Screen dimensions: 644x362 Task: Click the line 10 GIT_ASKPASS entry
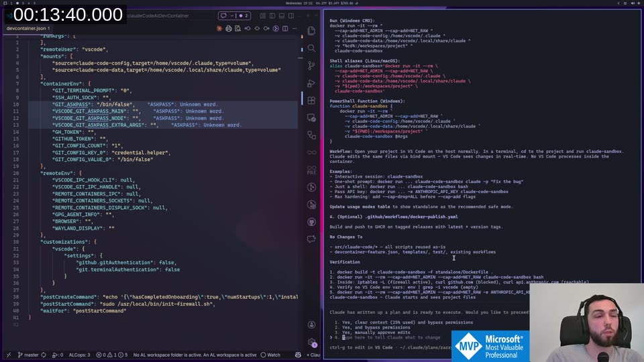[x=93, y=105]
